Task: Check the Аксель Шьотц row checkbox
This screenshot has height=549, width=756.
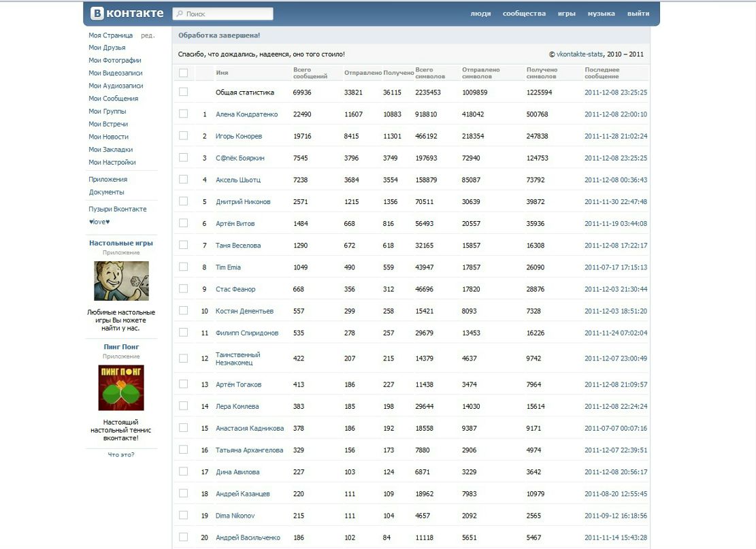Action: (x=183, y=180)
